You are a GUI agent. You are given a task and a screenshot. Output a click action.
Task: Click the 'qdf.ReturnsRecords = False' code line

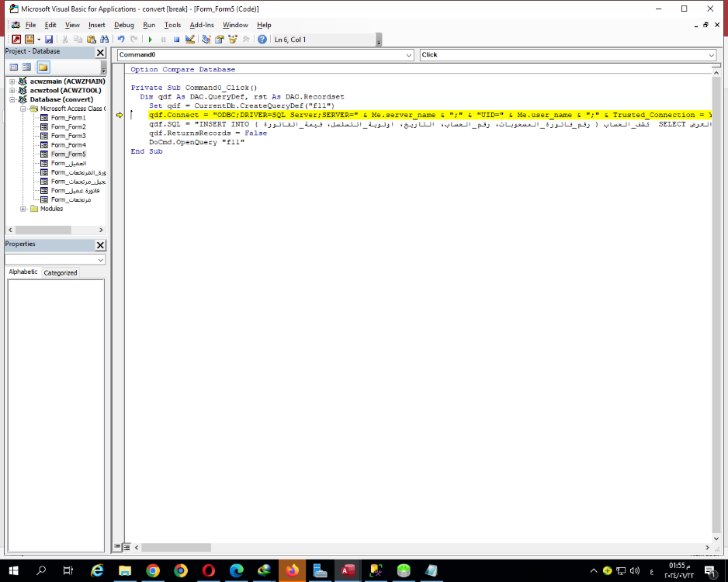(x=208, y=133)
